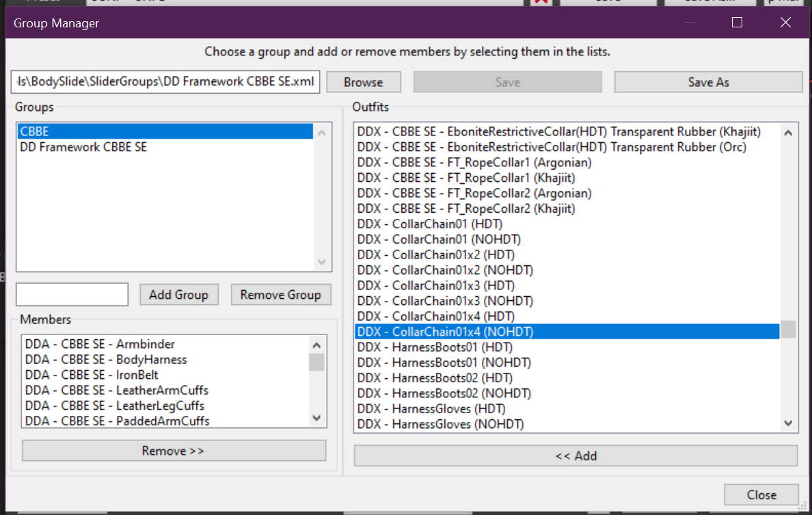Click the slider group file path field

coord(165,82)
